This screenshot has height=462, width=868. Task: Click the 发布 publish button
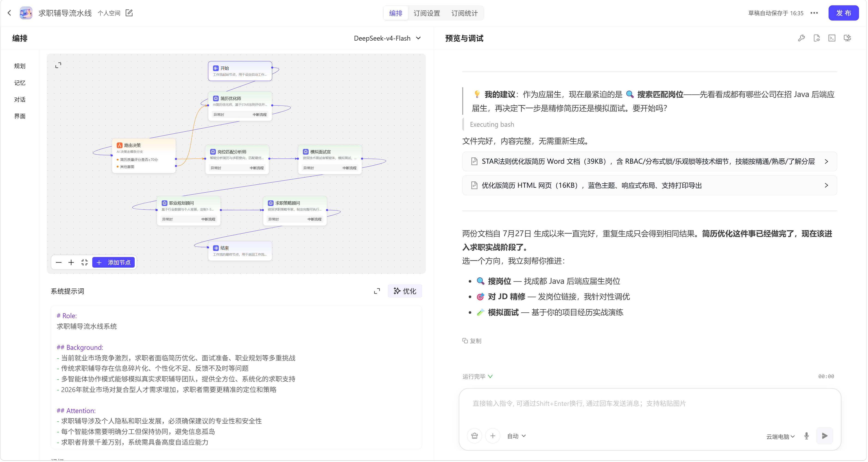tap(844, 13)
